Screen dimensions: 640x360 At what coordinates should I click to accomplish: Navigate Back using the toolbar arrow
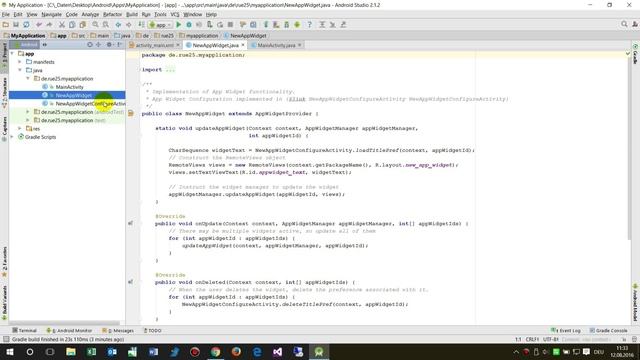pos(118,25)
